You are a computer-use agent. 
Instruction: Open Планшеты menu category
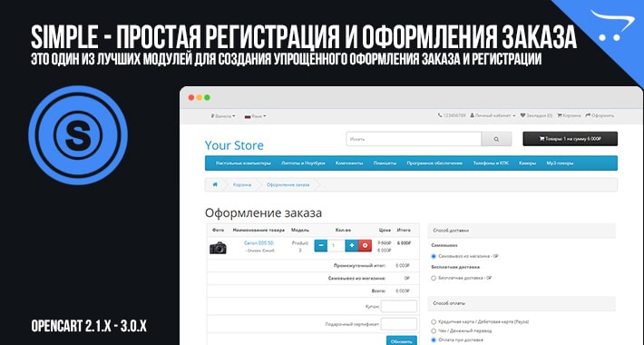[385, 163]
